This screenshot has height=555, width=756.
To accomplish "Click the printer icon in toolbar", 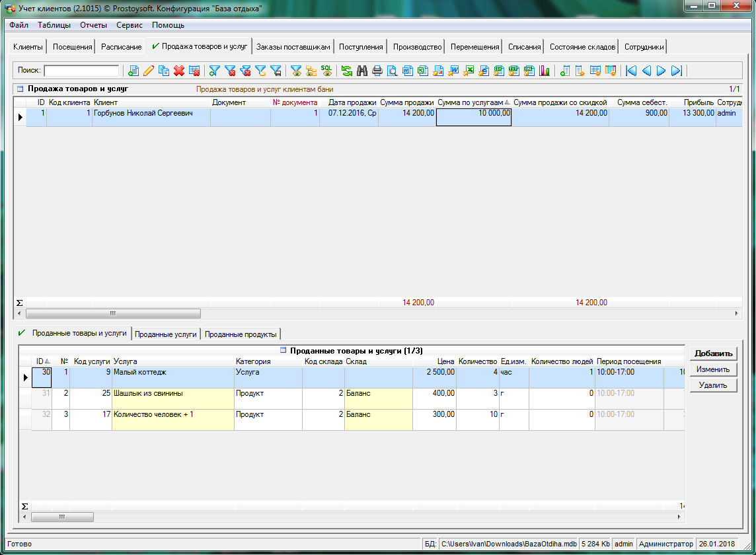I will click(x=377, y=71).
